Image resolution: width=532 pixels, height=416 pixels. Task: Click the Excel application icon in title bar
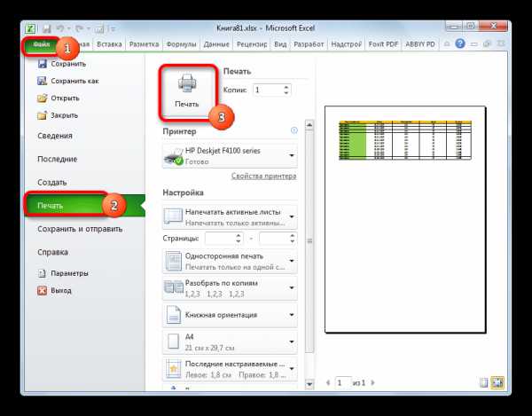click(31, 28)
